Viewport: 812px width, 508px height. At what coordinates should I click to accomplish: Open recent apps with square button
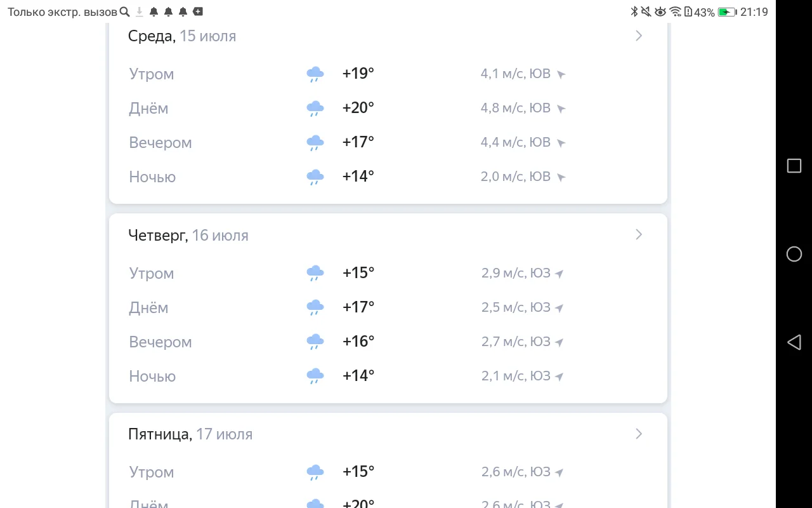click(794, 166)
